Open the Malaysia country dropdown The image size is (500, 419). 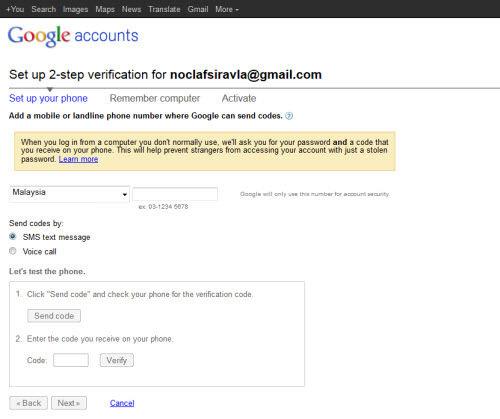69,194
